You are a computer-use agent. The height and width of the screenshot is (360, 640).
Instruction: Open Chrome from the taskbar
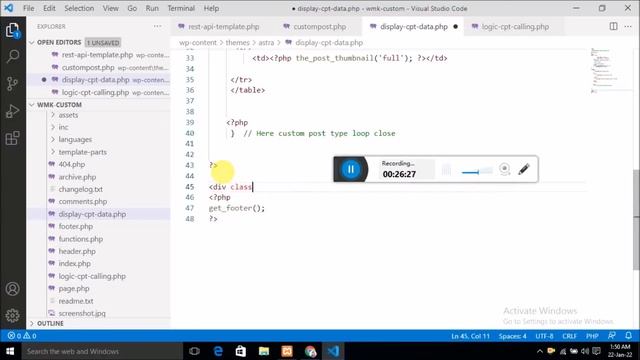[310, 351]
